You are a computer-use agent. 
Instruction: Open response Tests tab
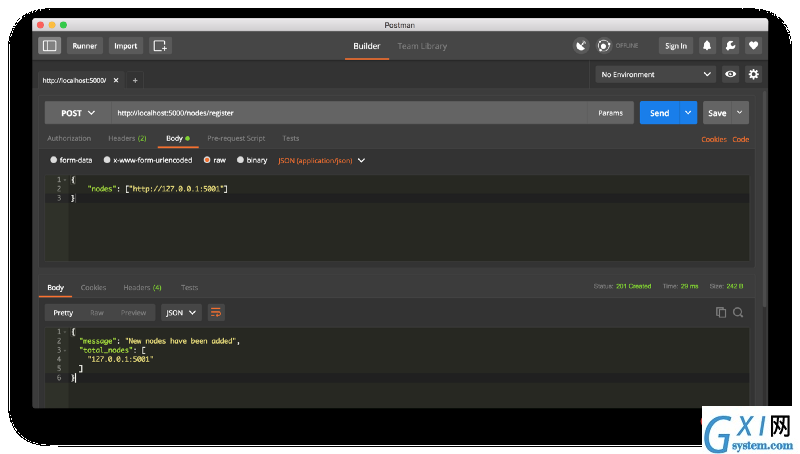click(189, 287)
